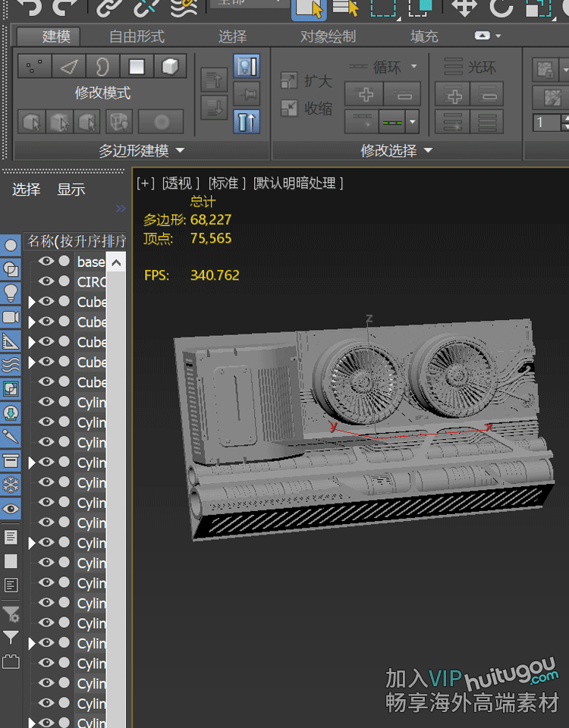Open the 自由形式 ribbon tab
Viewport: 569px width, 728px height.
pos(137,36)
